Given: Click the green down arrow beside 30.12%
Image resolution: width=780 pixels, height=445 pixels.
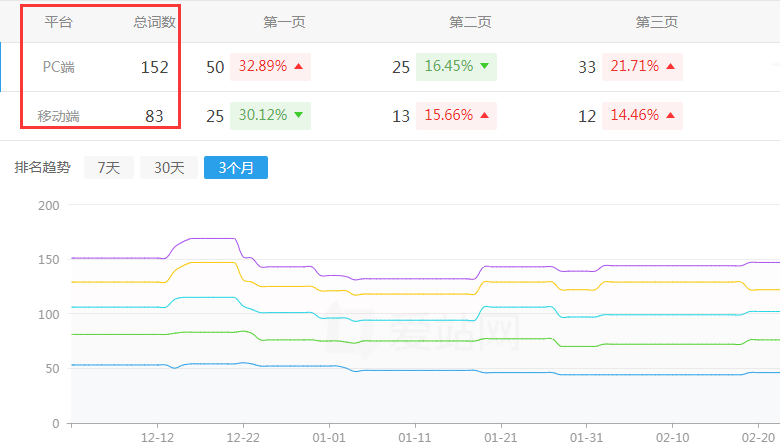Looking at the screenshot, I should point(298,116).
